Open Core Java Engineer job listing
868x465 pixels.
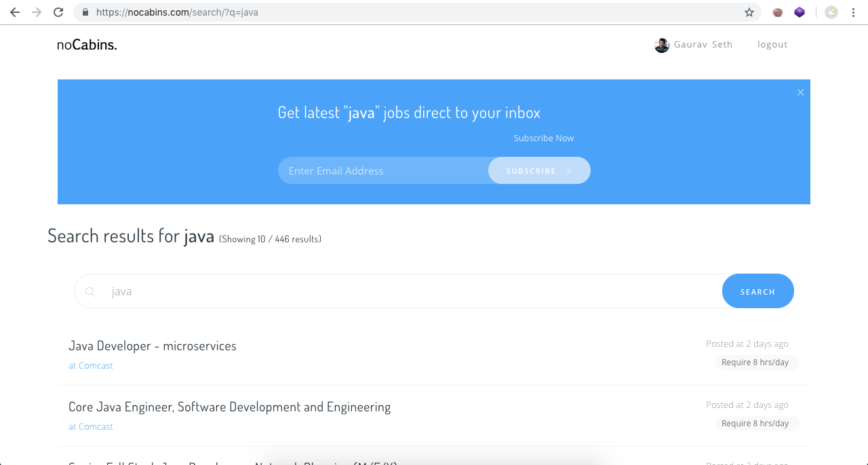pyautogui.click(x=230, y=407)
